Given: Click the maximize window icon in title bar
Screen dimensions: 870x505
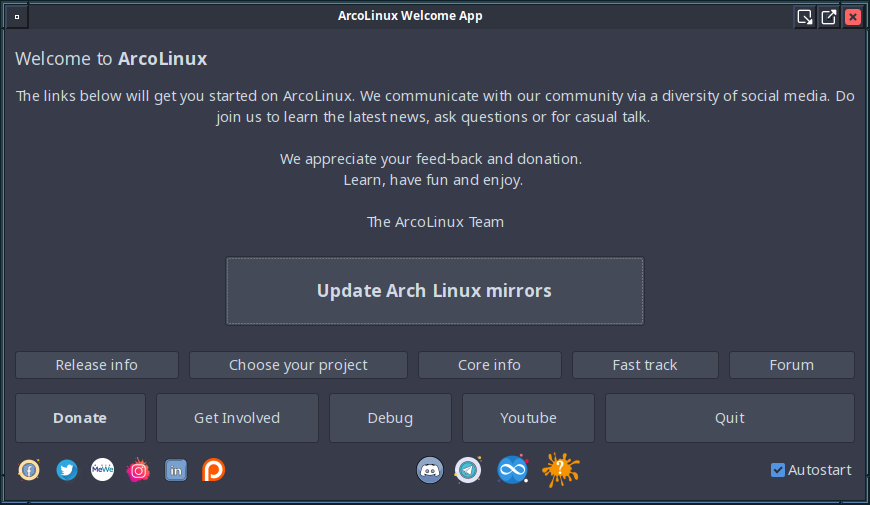Looking at the screenshot, I should pos(829,17).
